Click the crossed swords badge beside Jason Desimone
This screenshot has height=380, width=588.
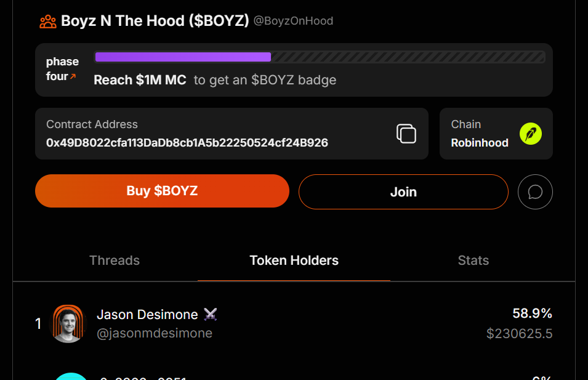pyautogui.click(x=211, y=314)
